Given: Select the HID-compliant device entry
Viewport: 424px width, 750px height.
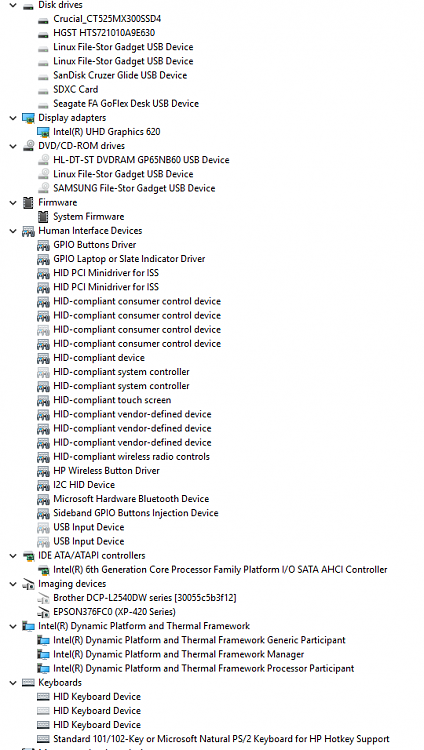Looking at the screenshot, I should pos(99,358).
